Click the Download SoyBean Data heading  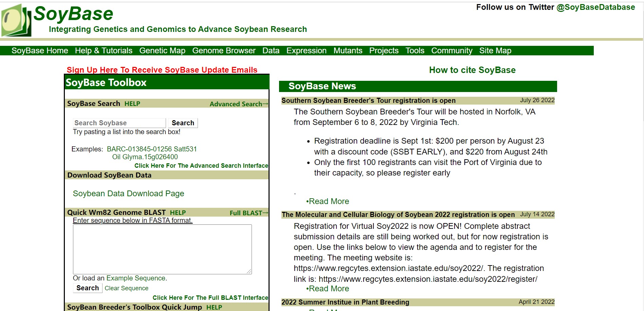109,175
